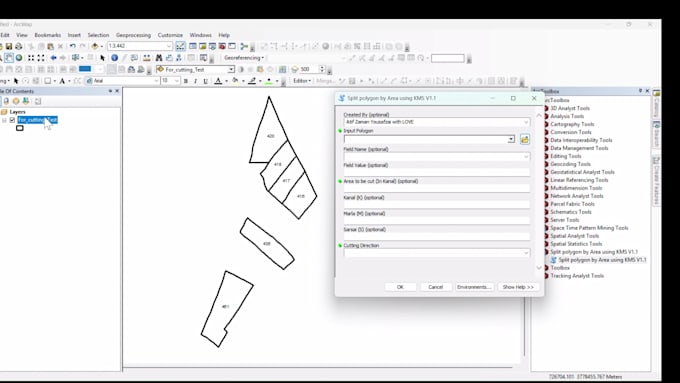Select the Identify tool
Image resolution: width=680 pixels, height=383 pixels.
114,58
